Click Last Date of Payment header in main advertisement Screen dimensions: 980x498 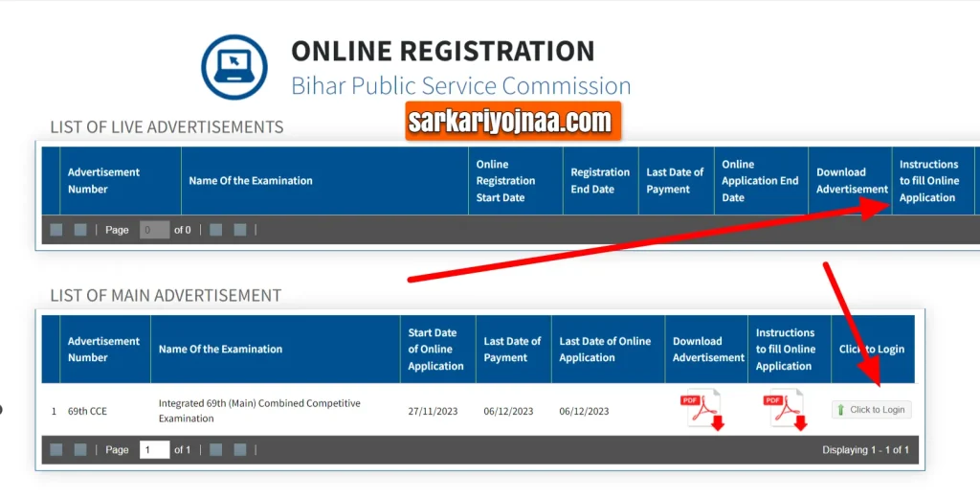tap(514, 350)
